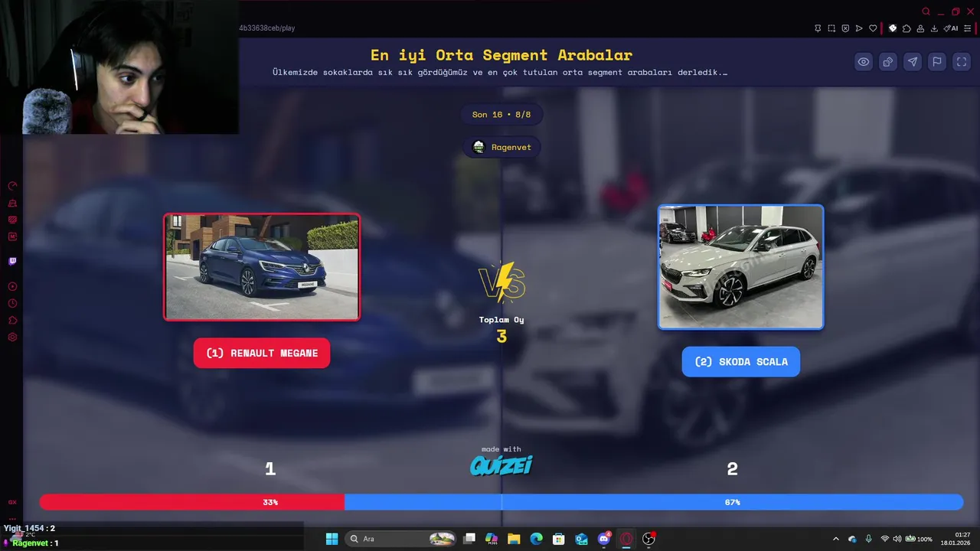Click the volume speaker icon in tray
This screenshot has width=980, height=551.
[x=897, y=539]
